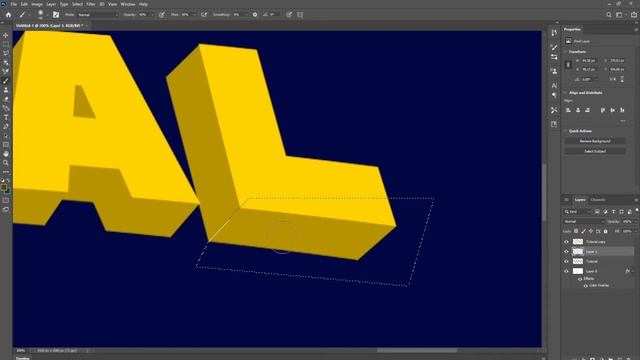Click the foreground color swatch

click(4, 187)
